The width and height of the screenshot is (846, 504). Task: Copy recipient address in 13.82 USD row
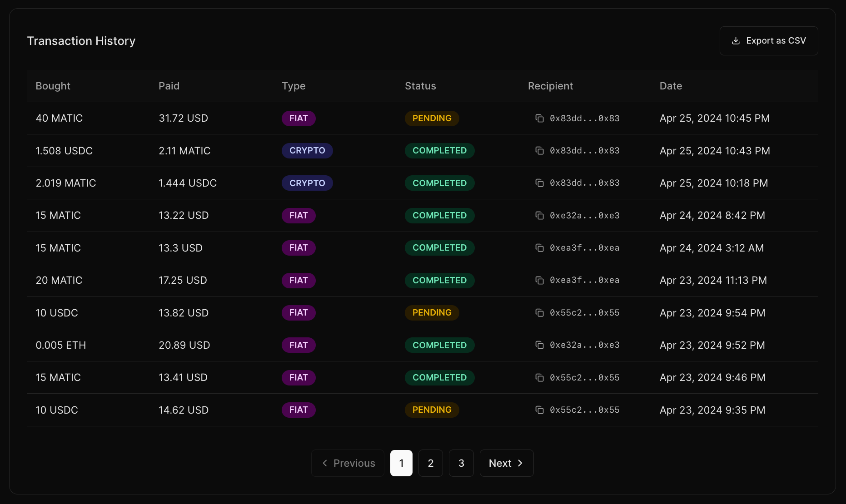pos(539,313)
